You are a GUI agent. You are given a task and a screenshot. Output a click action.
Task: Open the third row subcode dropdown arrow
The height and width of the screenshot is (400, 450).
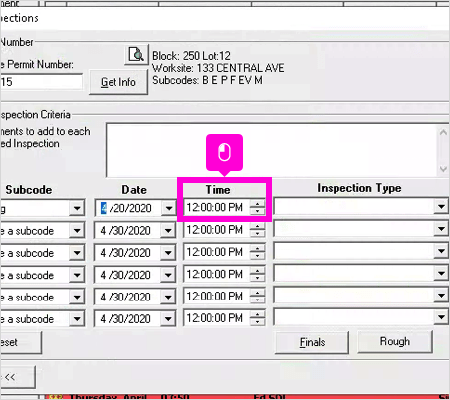tap(77, 253)
